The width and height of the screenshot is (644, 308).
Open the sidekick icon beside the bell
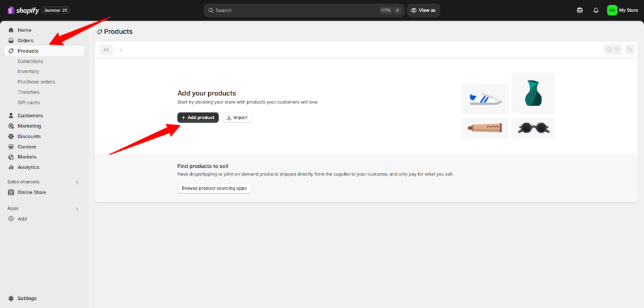(x=579, y=10)
